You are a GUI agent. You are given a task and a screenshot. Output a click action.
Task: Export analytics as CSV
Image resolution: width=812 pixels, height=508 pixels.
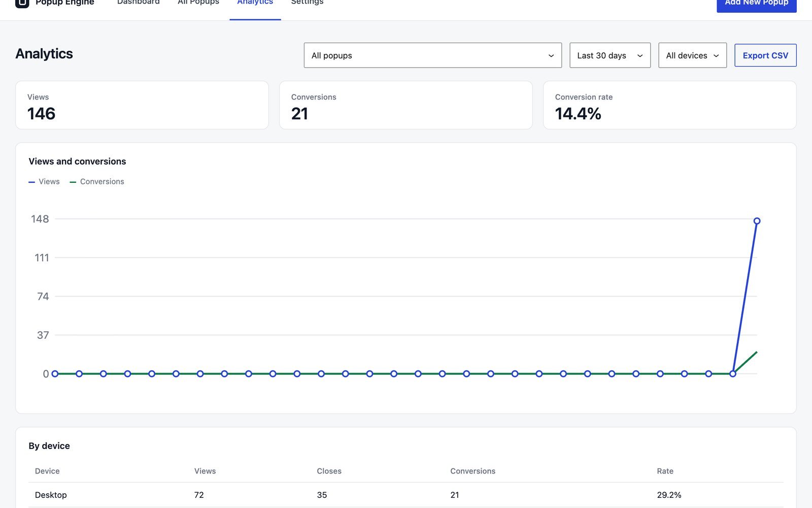(765, 55)
